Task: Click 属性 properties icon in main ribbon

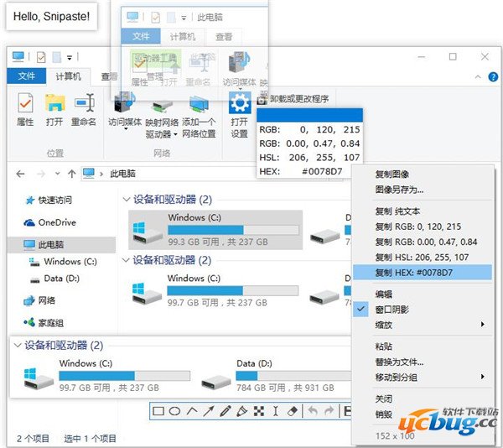Action: point(25,102)
